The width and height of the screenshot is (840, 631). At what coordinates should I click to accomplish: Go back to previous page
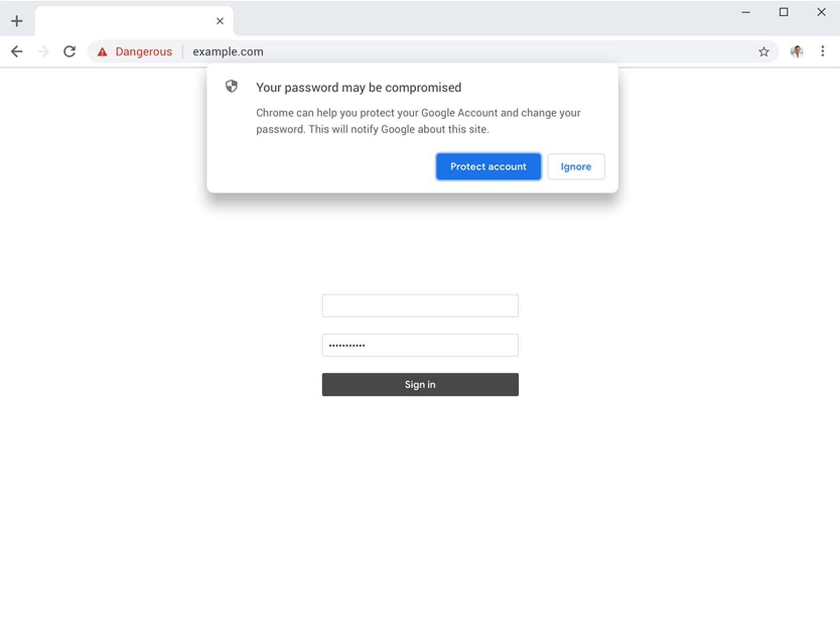(17, 51)
